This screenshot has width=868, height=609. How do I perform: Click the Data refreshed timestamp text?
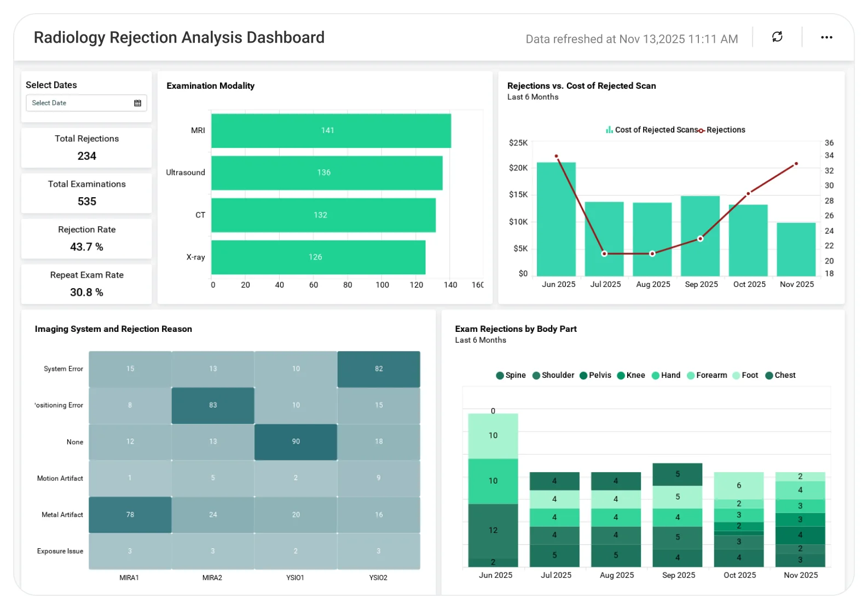click(632, 39)
